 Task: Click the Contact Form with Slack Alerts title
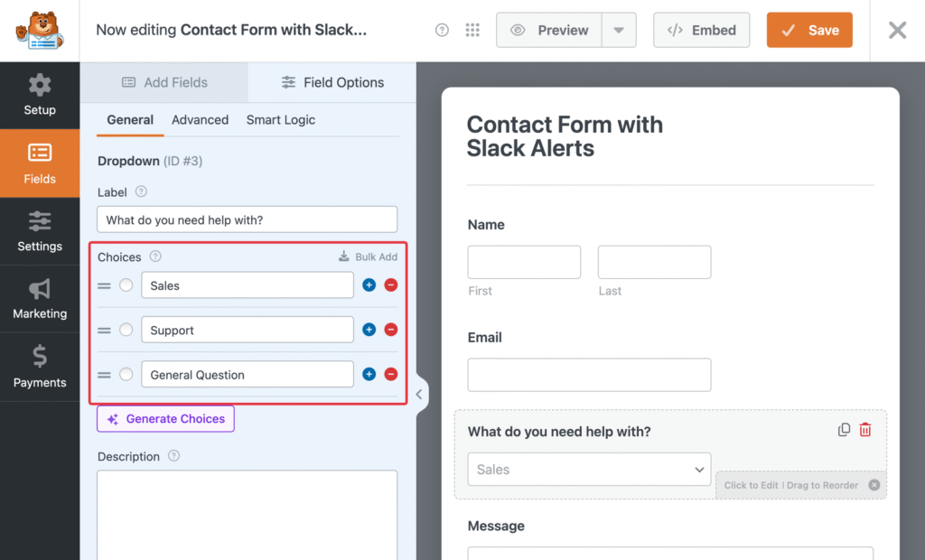click(565, 136)
